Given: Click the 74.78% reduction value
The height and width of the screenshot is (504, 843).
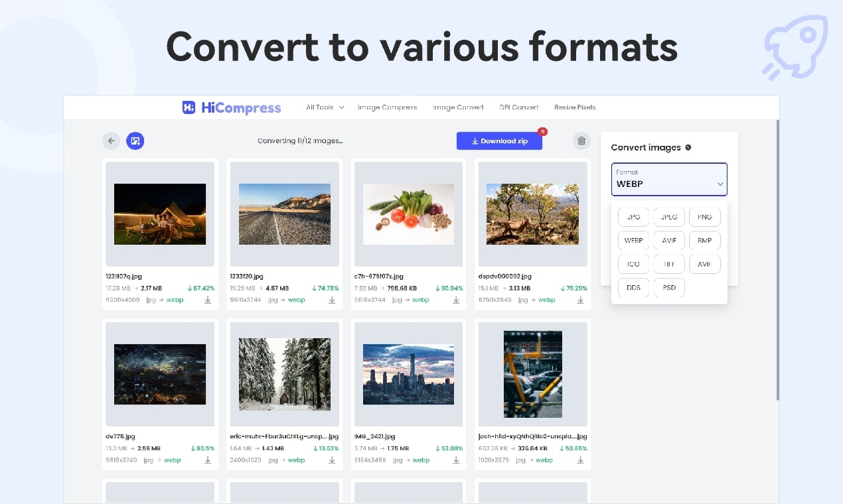Looking at the screenshot, I should [x=325, y=288].
